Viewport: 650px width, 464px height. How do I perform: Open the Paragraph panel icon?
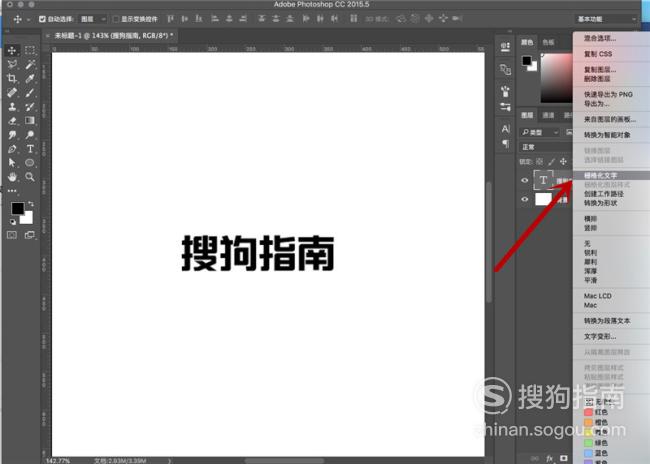[505, 144]
